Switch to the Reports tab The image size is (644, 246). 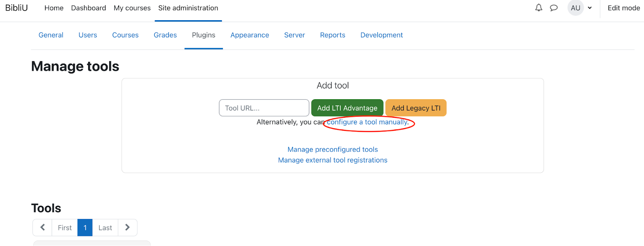point(332,35)
